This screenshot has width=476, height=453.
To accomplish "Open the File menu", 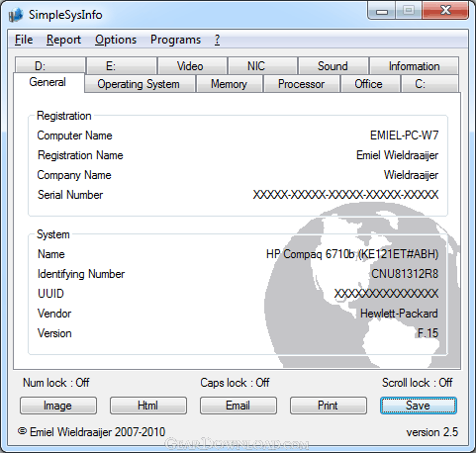I will click(24, 40).
